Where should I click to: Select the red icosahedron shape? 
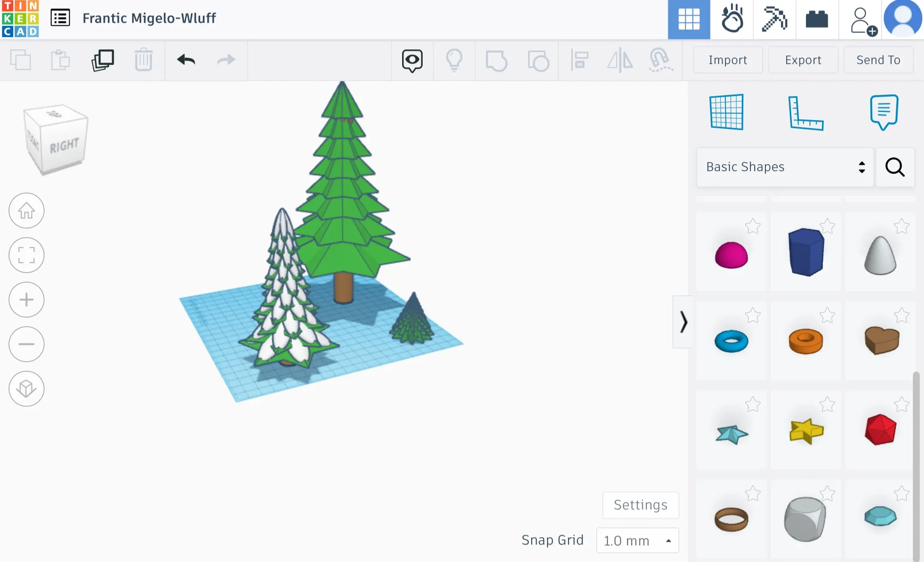[880, 430]
